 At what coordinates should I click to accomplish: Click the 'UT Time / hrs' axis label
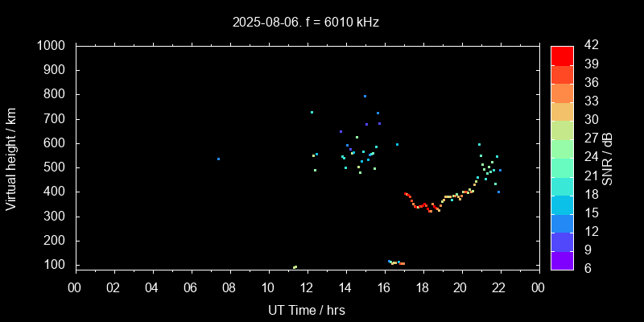point(306,310)
